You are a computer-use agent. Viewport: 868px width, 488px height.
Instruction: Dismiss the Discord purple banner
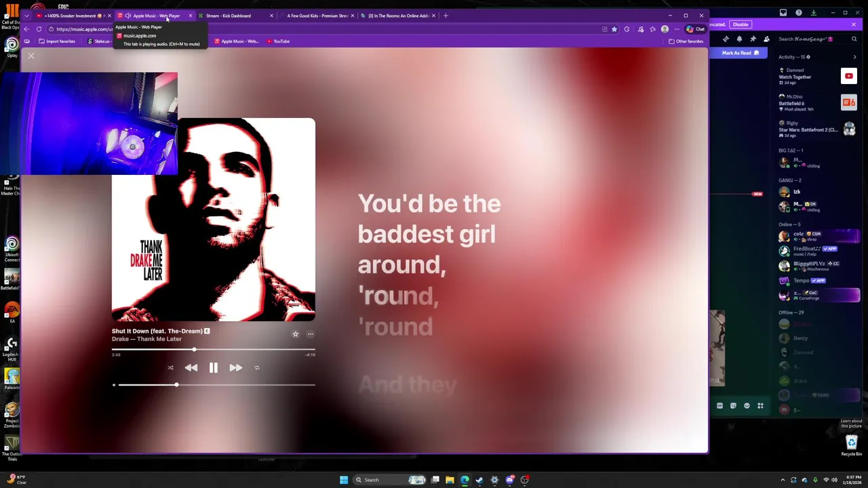(x=854, y=24)
